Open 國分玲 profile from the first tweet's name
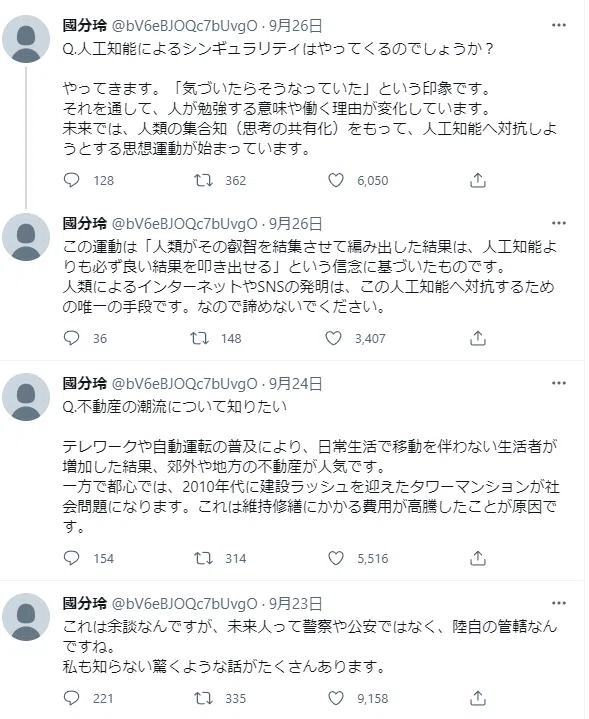The image size is (589, 719). click(x=85, y=26)
